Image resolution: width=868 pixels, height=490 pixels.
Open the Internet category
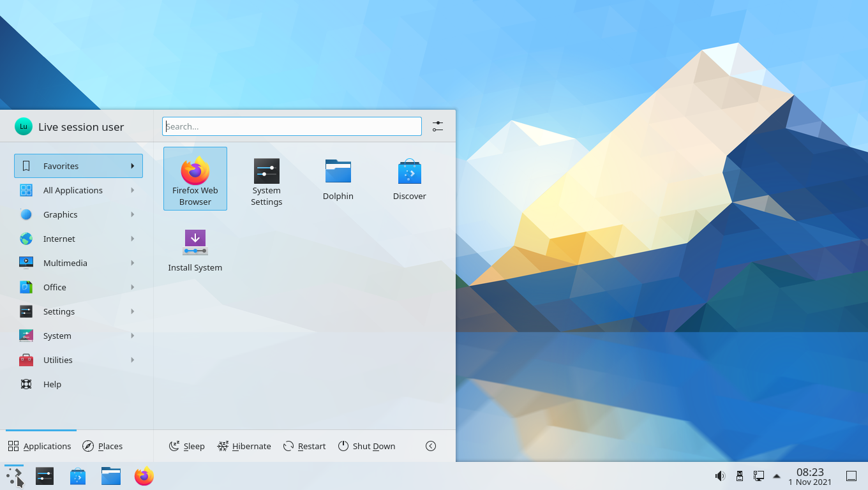(x=79, y=239)
